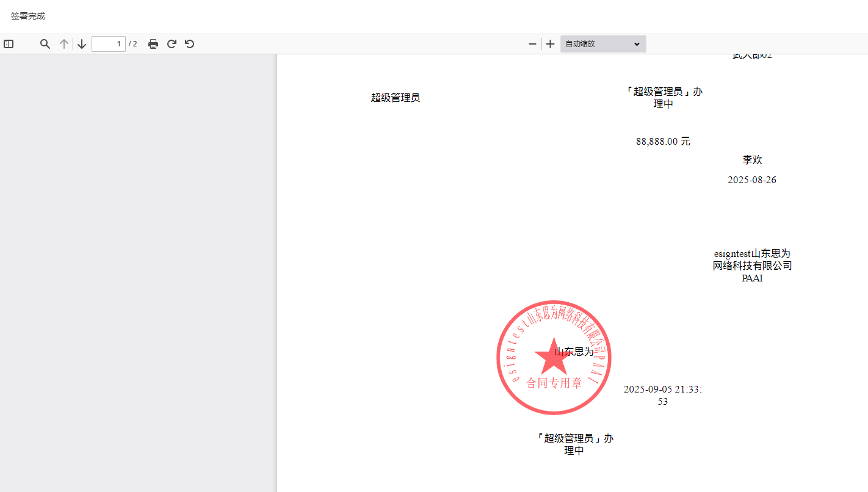
Task: Click the standalone 超级管理员 label at left
Action: [396, 98]
